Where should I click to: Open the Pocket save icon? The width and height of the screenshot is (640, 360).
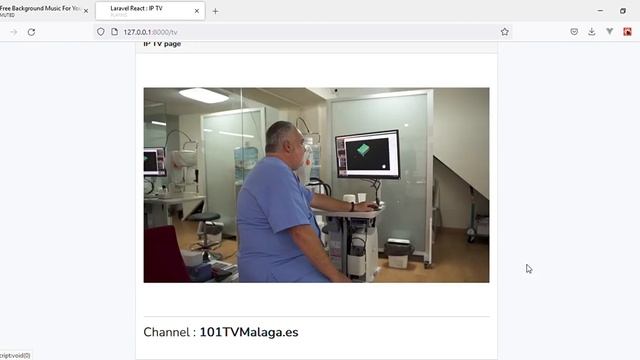pos(574,32)
